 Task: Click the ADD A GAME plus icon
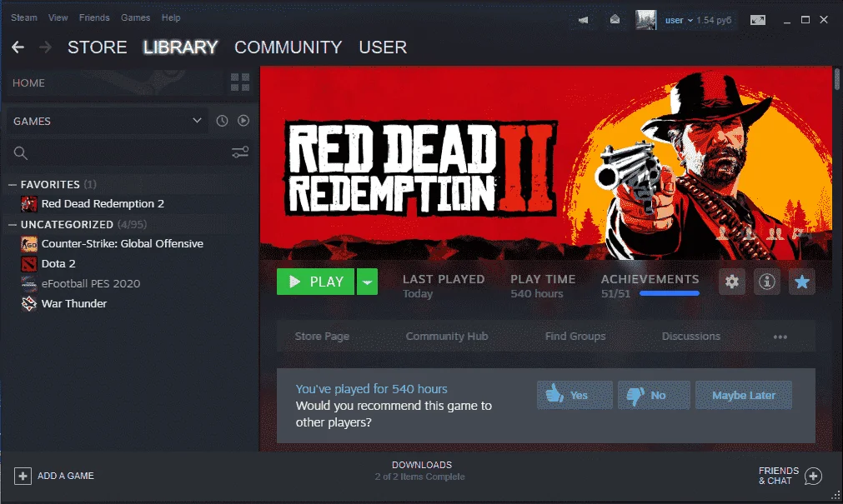(x=23, y=476)
